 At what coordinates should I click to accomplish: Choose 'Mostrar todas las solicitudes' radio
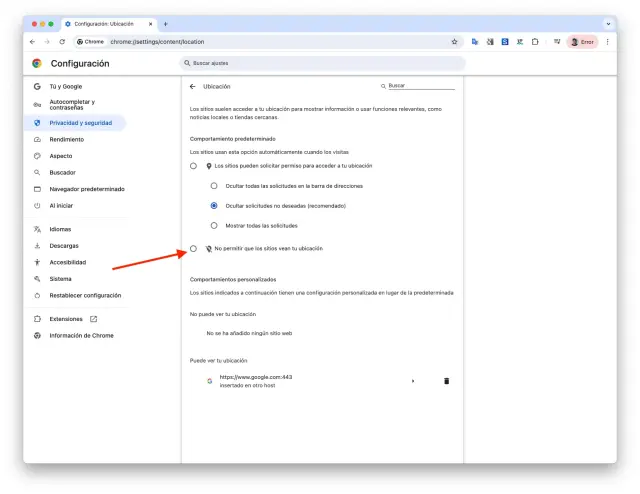[213, 225]
